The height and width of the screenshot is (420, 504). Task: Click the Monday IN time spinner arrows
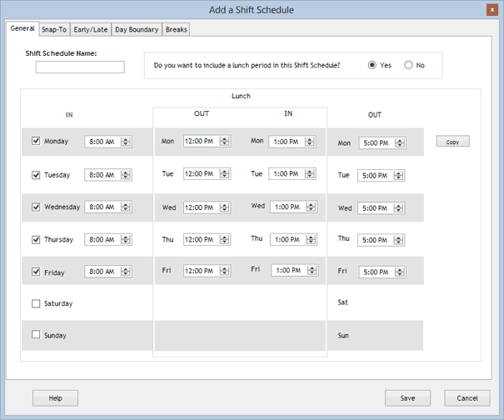coord(125,142)
